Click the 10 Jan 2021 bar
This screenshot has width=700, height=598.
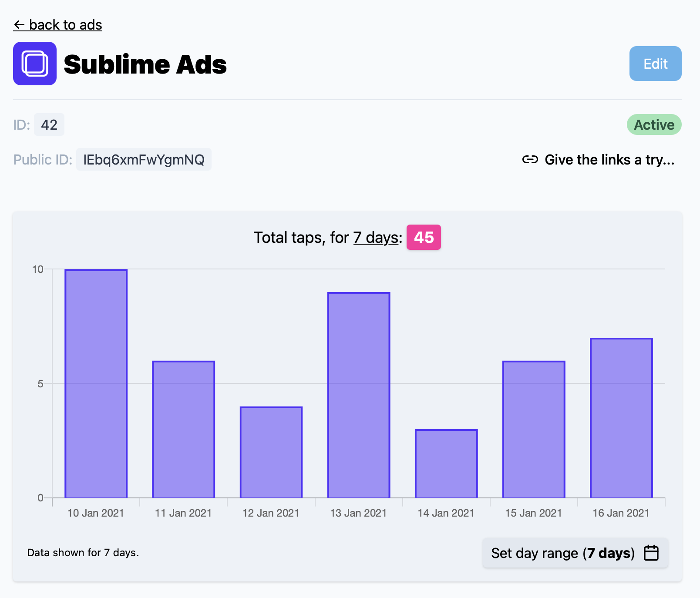point(96,383)
